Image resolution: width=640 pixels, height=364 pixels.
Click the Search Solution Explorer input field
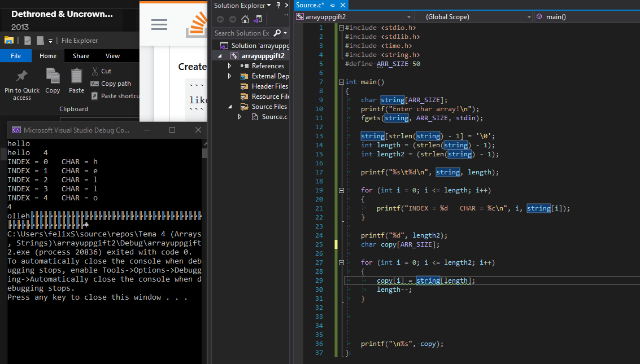[242, 33]
